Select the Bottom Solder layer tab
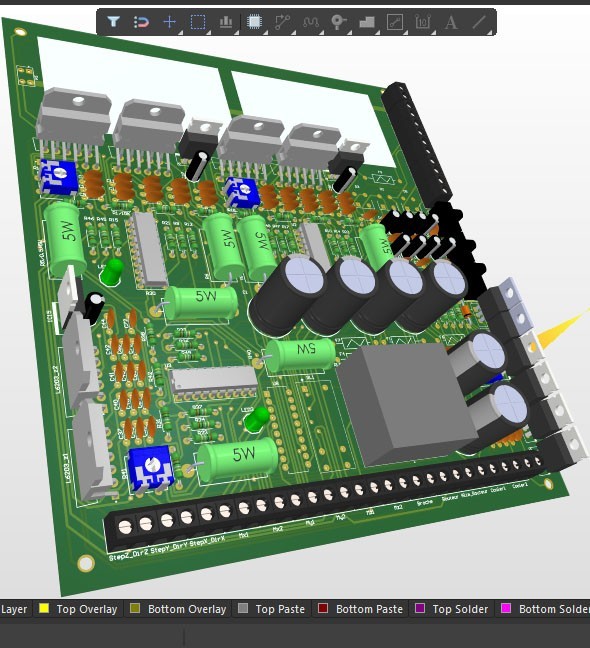 click(543, 609)
